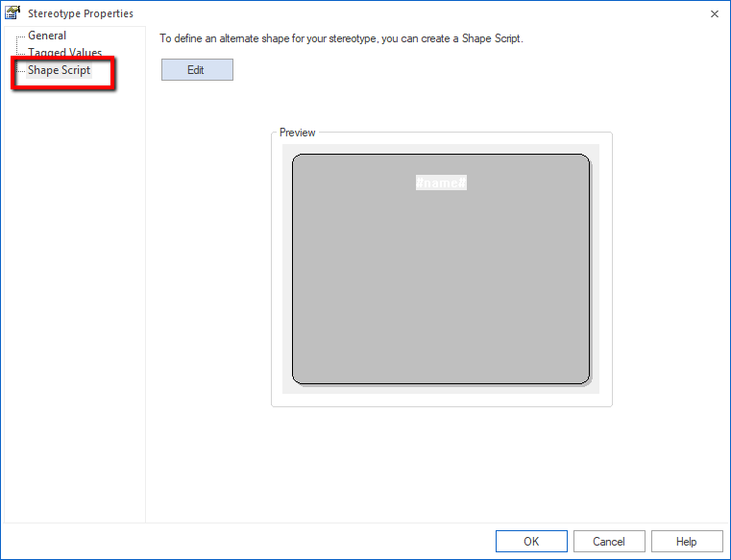This screenshot has height=560, width=731.
Task: Click the tree connector line beside Shape Script
Action: coord(21,71)
